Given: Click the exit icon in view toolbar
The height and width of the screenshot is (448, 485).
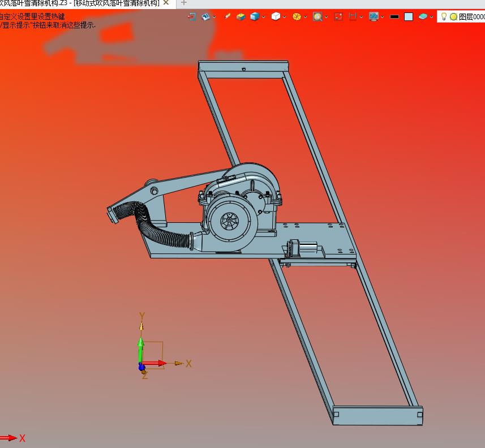Looking at the screenshot, I should click(192, 17).
